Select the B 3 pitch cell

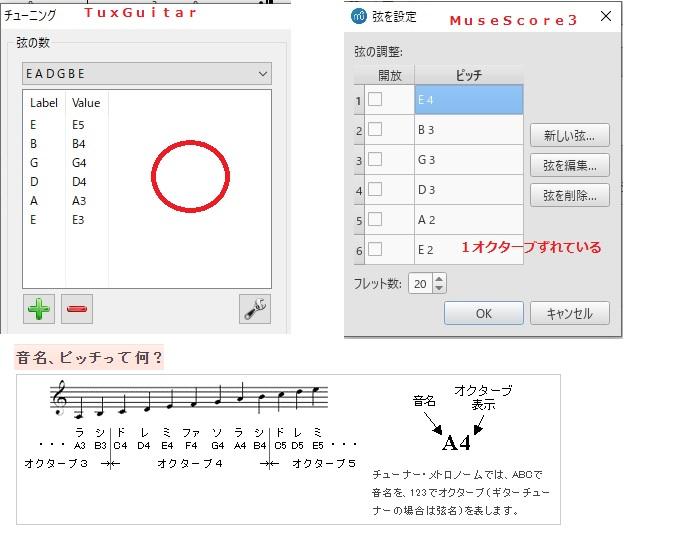469,130
